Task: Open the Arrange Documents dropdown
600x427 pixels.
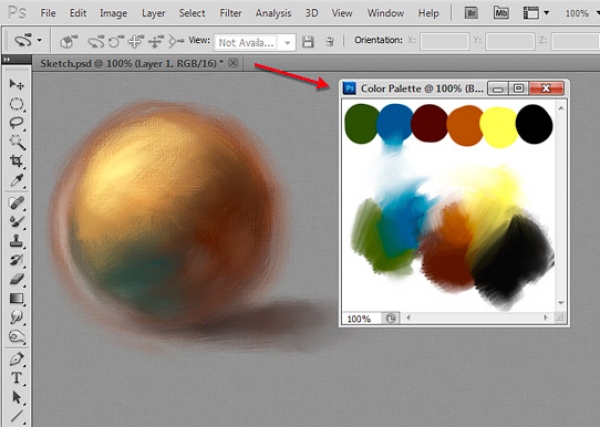Action: click(x=536, y=13)
